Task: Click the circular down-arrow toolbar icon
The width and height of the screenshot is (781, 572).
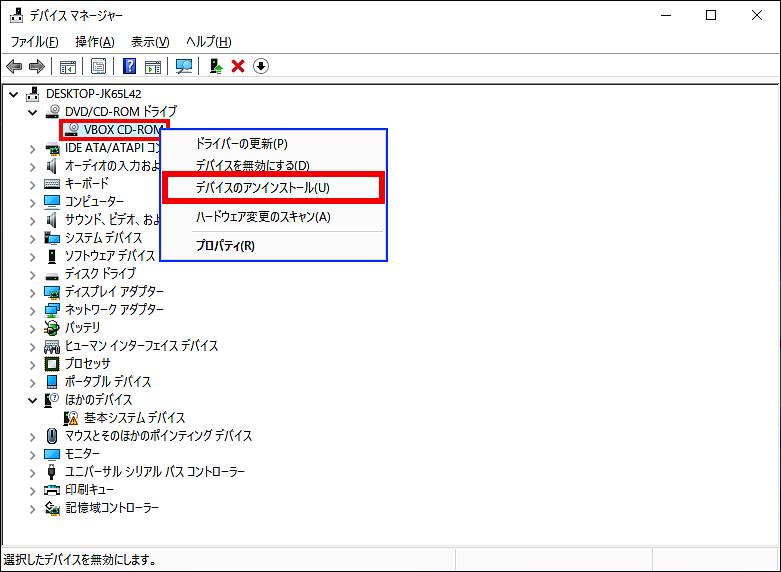Action: (x=261, y=66)
